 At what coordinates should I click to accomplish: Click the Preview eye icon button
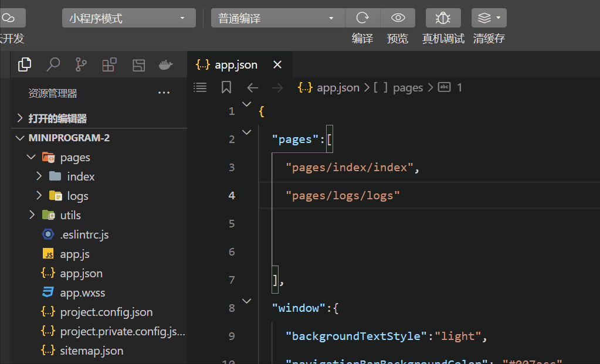coord(398,18)
